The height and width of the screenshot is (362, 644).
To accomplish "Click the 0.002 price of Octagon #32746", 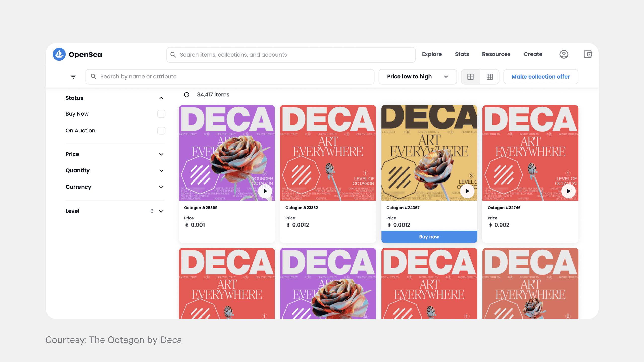I will (502, 225).
